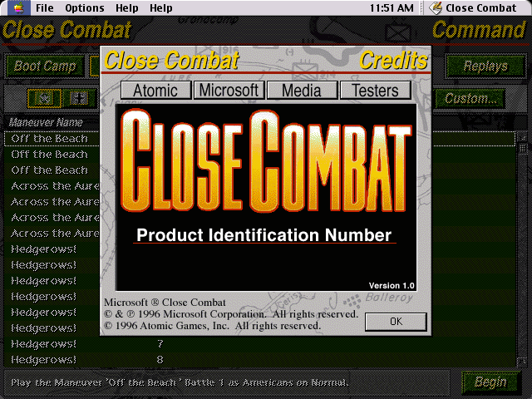Click the maneuver list scroll up arrow
The image size is (532, 399).
[x=522, y=137]
